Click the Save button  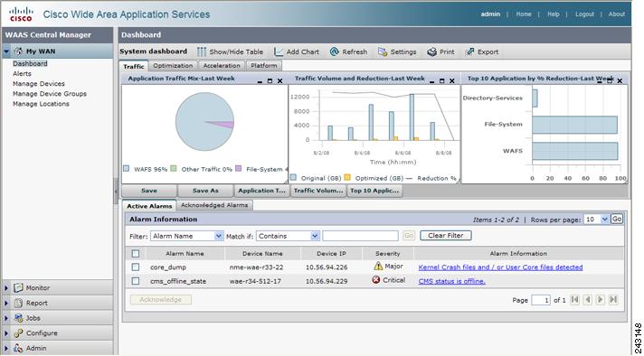(149, 191)
